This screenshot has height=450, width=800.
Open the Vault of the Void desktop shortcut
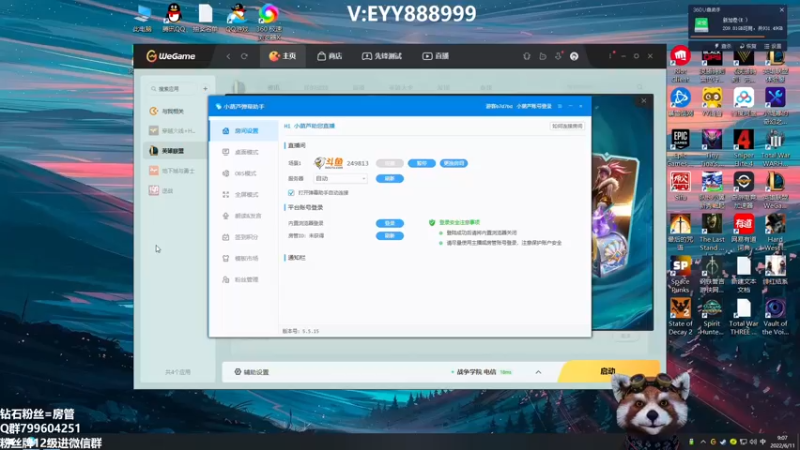[775, 316]
